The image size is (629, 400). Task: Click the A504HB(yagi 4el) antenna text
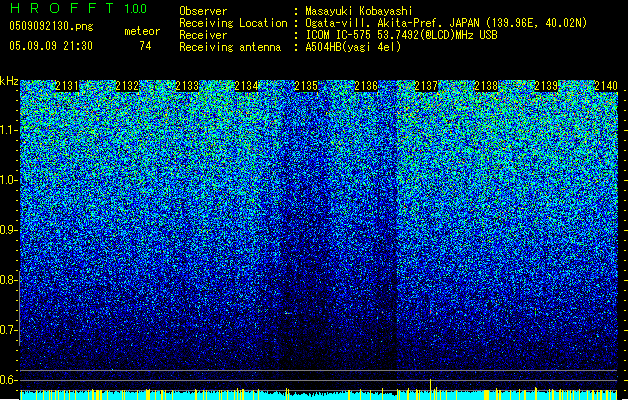(353, 47)
